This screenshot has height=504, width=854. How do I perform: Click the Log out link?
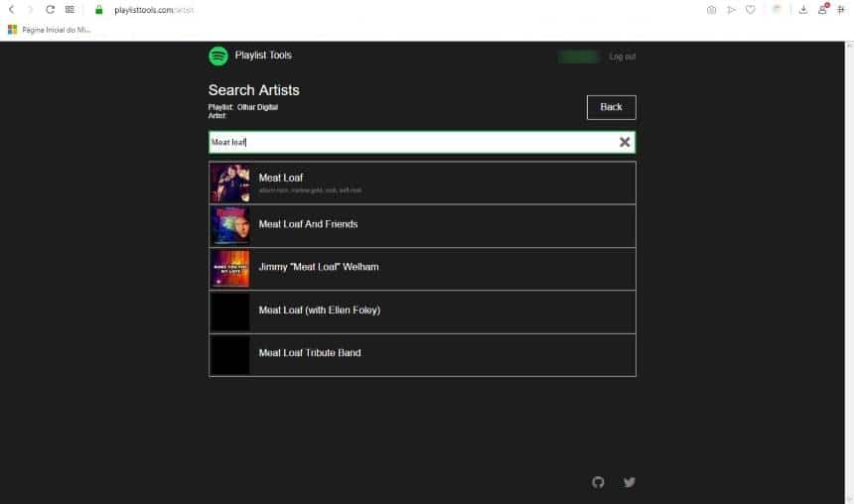click(x=622, y=57)
